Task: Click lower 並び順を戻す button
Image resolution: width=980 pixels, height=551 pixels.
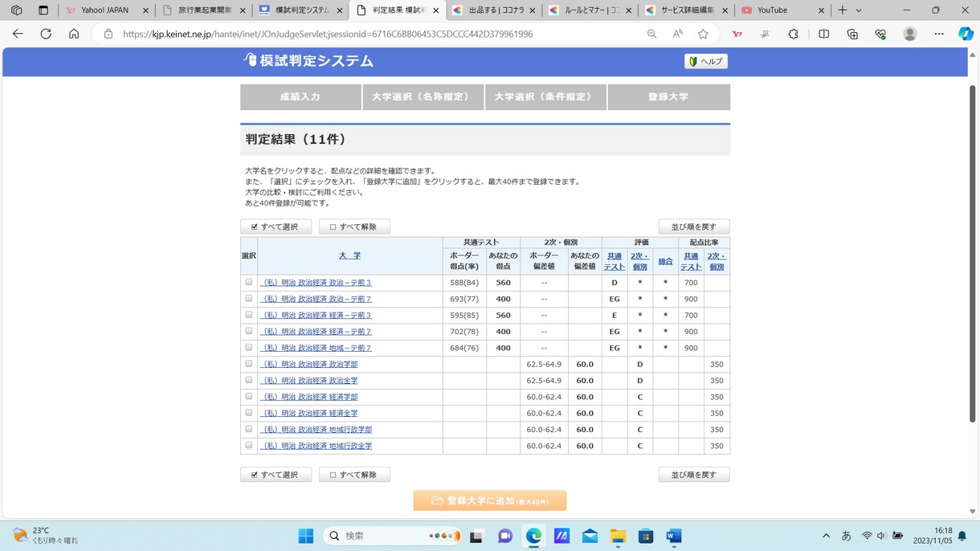Action: point(694,475)
